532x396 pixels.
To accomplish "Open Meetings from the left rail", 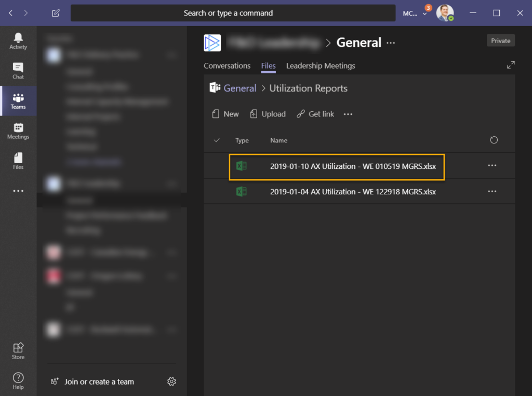I will 18,131.
